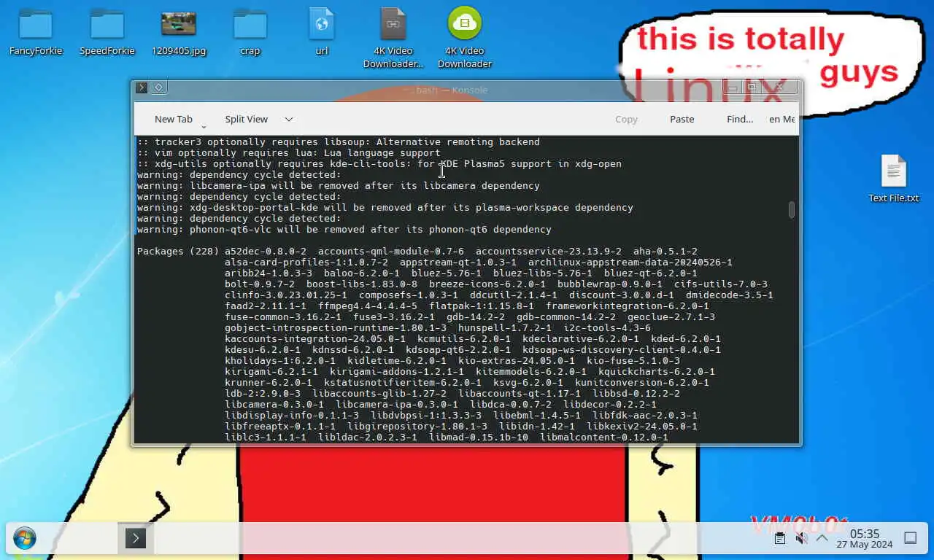Select the 1209405.jpg image thumbnail
The height and width of the screenshot is (560, 934).
pos(179,24)
